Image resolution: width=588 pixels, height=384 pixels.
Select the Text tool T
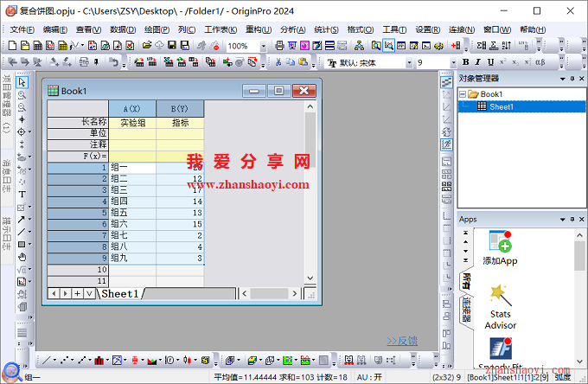coord(22,195)
